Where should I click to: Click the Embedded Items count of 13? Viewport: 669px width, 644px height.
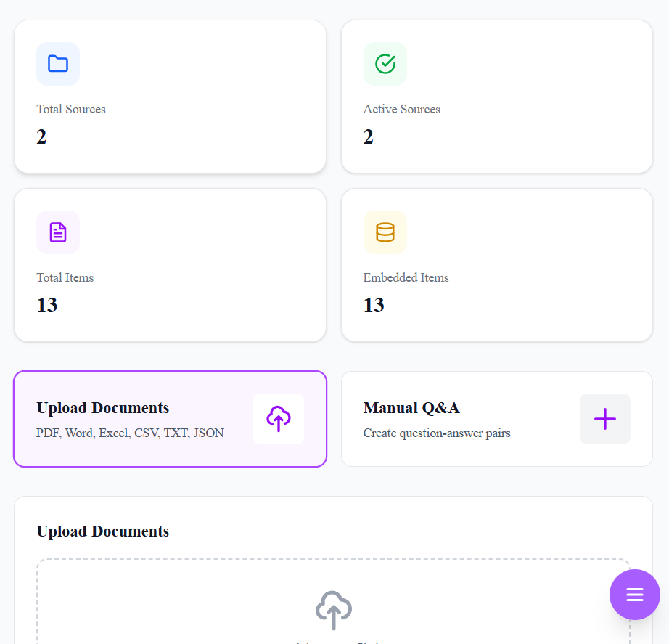(x=374, y=305)
